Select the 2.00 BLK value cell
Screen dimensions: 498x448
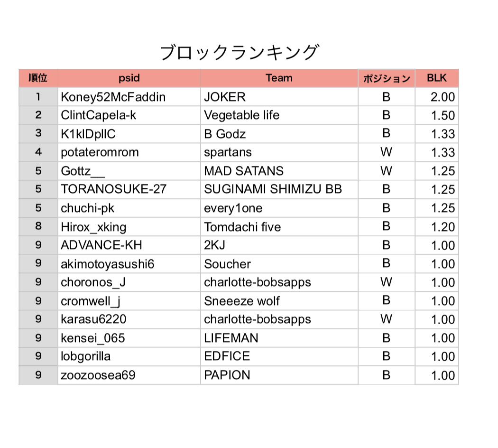[443, 97]
